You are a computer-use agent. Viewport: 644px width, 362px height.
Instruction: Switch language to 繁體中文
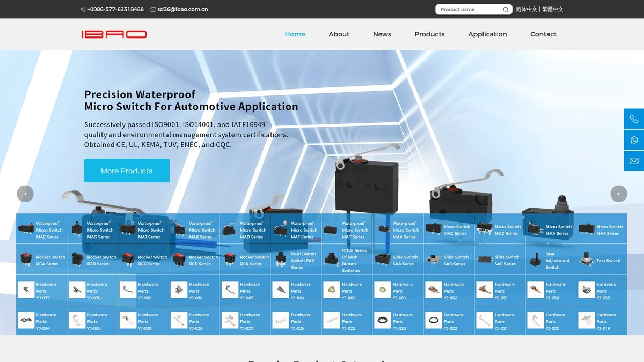[x=553, y=9]
